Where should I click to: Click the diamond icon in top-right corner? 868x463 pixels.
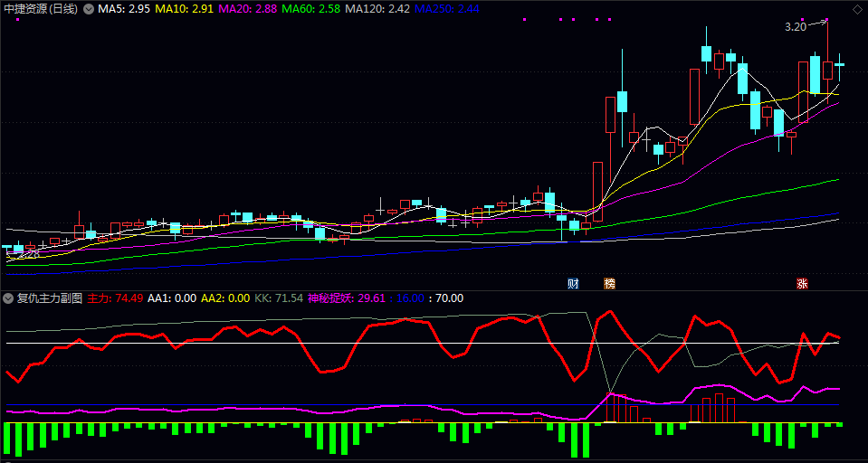(858, 8)
